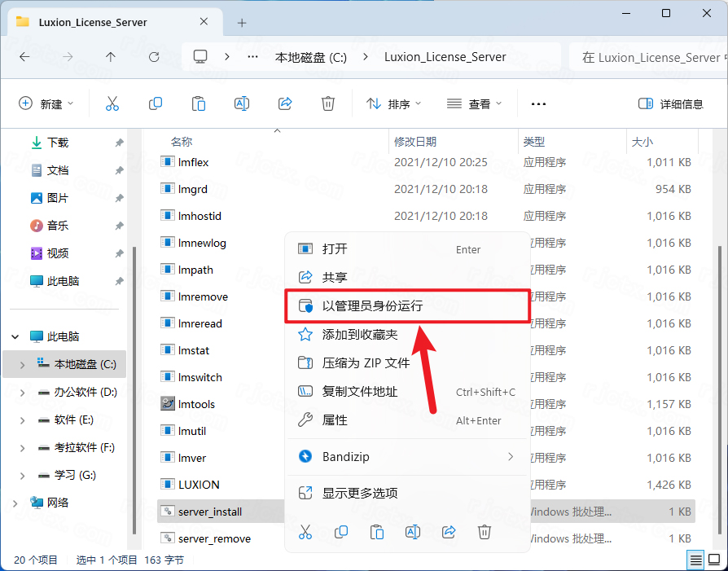This screenshot has width=728, height=571.
Task: Sort by the 修改日期 column header
Action: pos(415,142)
